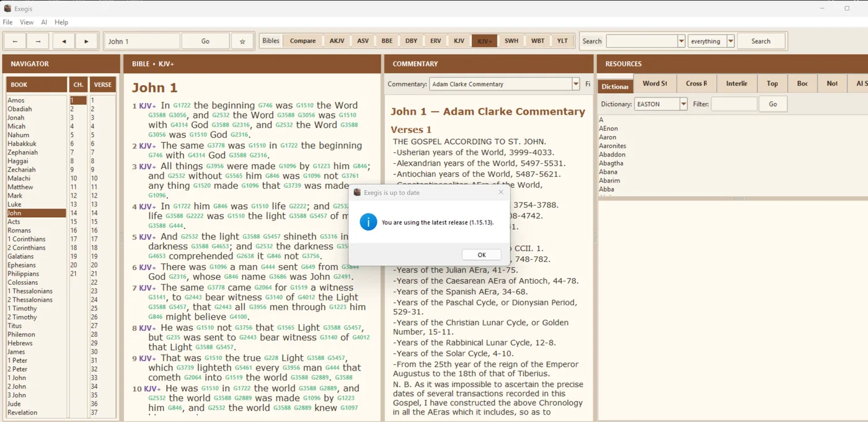Switch to the AKJV translation
Screen dimensions: 868x422
tap(337, 41)
